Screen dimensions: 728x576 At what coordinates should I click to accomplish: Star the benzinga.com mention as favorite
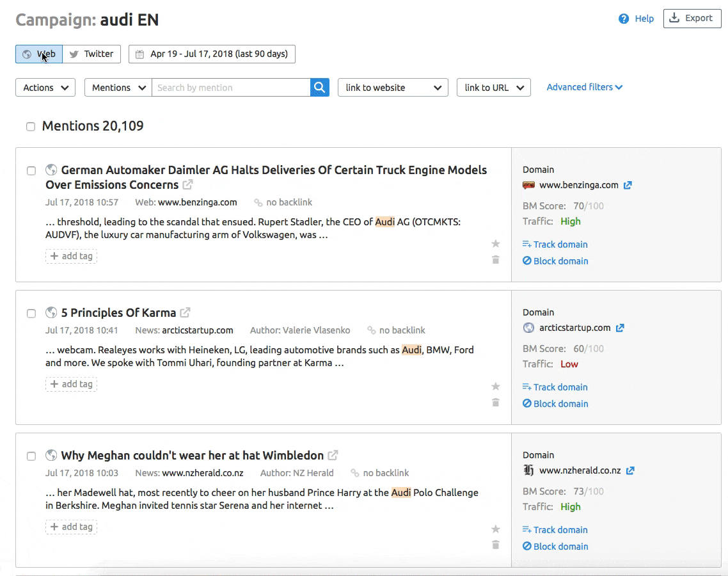click(x=495, y=243)
